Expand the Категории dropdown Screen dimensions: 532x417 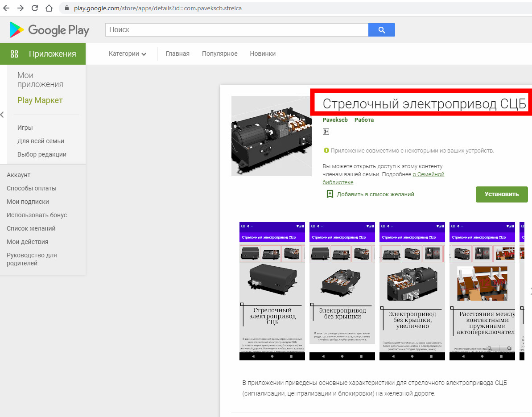pyautogui.click(x=128, y=54)
